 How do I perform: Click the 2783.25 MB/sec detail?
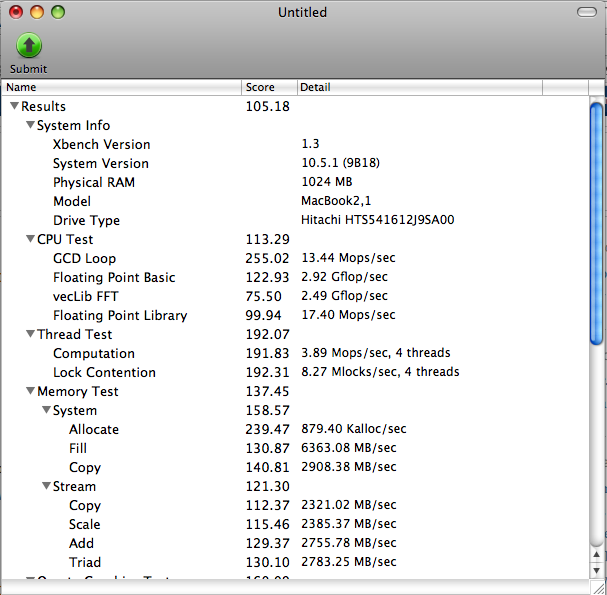[x=349, y=561]
